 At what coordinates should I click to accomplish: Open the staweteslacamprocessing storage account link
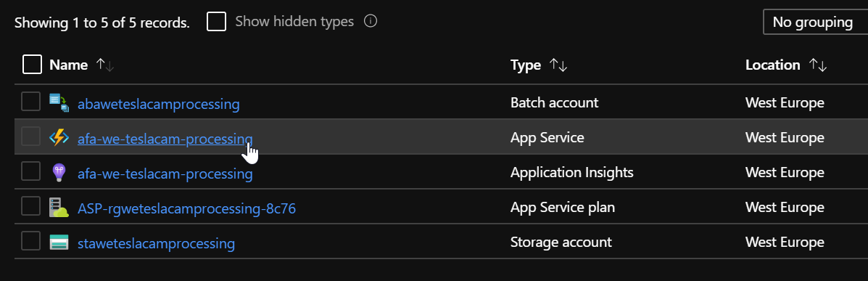(156, 243)
